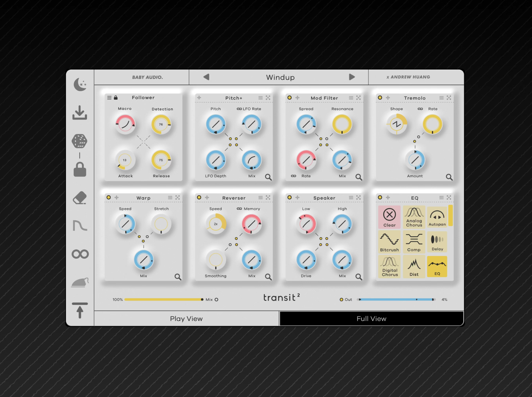Disable the Tremolo module power dot

coord(380,98)
